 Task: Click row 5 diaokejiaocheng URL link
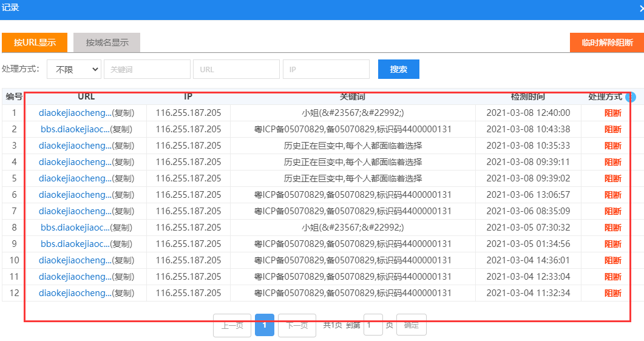coord(75,178)
